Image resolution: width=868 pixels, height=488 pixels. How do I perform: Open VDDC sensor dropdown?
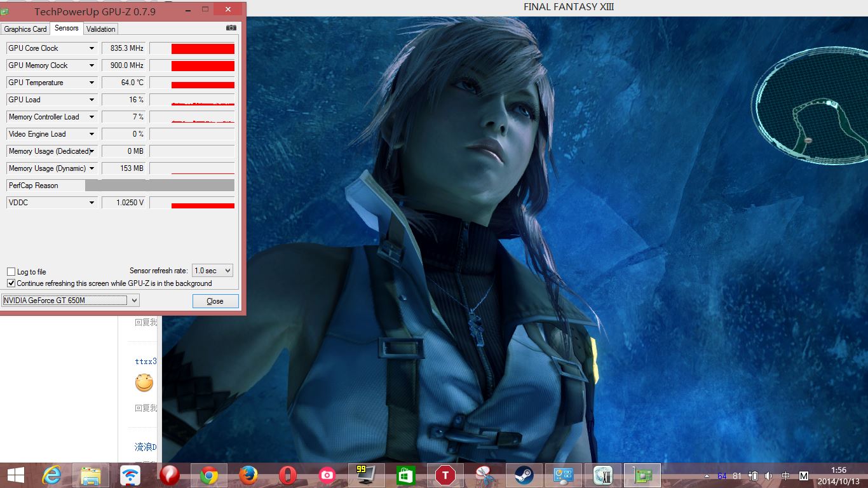click(x=92, y=203)
